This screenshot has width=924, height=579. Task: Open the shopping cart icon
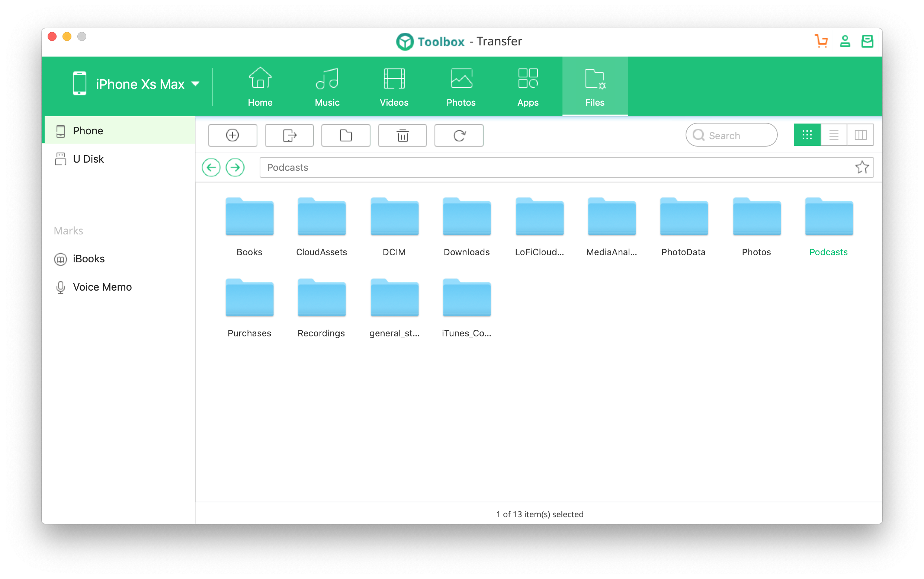tap(821, 41)
